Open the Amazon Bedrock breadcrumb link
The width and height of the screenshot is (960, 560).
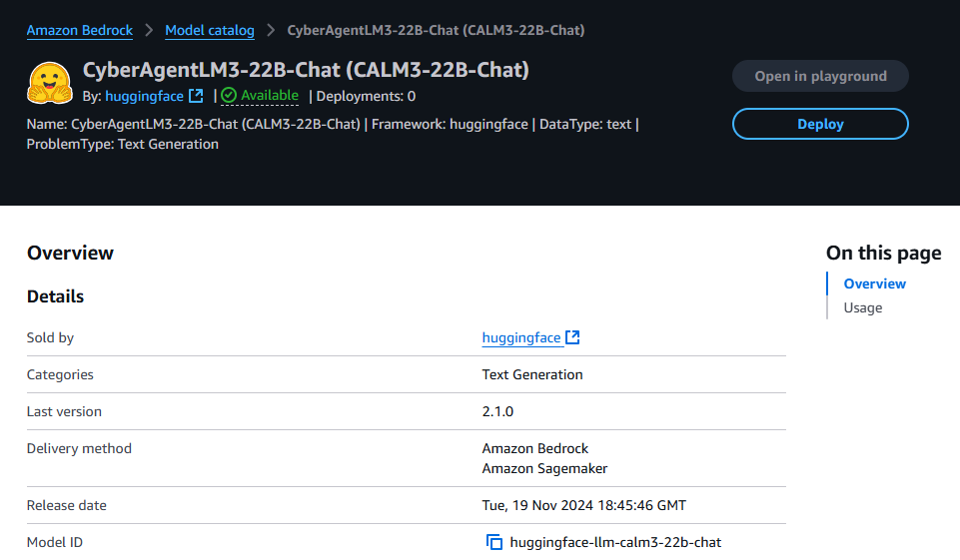[80, 30]
